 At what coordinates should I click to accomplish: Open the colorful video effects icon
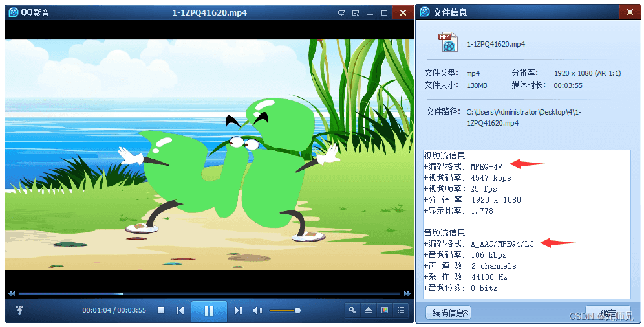[x=385, y=311]
